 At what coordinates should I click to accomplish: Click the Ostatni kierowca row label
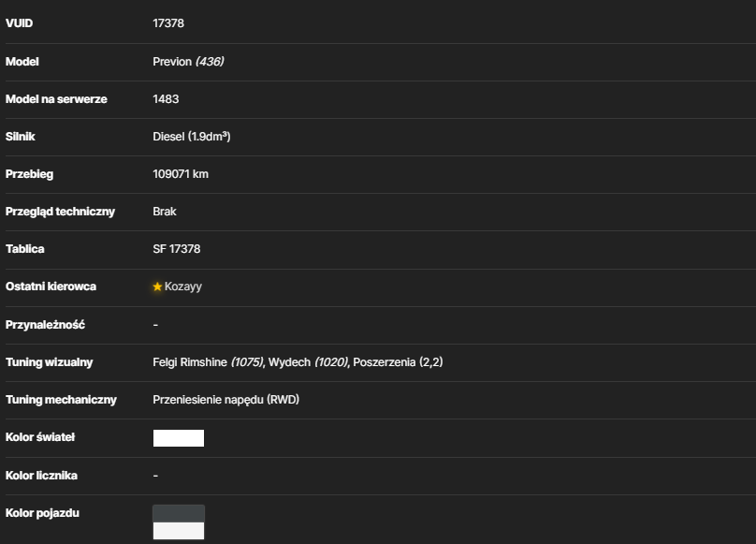(51, 287)
